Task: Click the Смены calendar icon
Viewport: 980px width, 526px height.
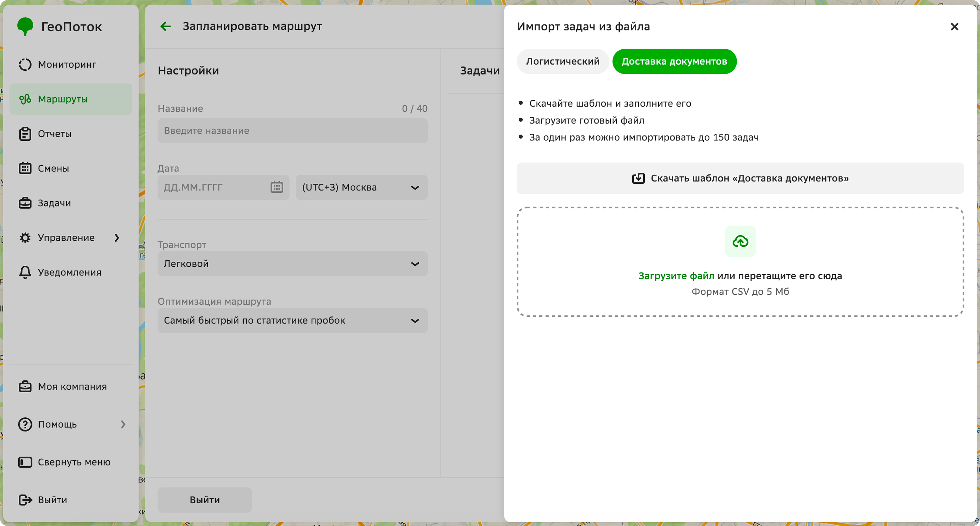Action: tap(25, 168)
